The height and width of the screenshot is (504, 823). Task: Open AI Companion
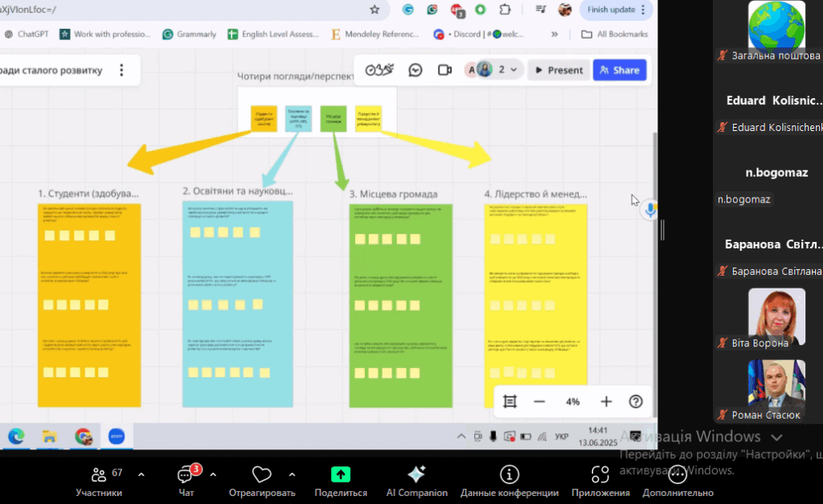coord(417,481)
